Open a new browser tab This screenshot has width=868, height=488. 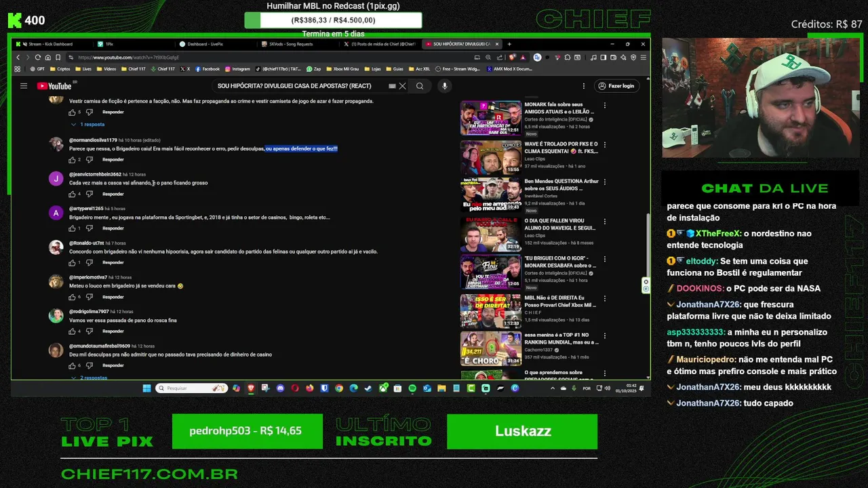pos(511,44)
